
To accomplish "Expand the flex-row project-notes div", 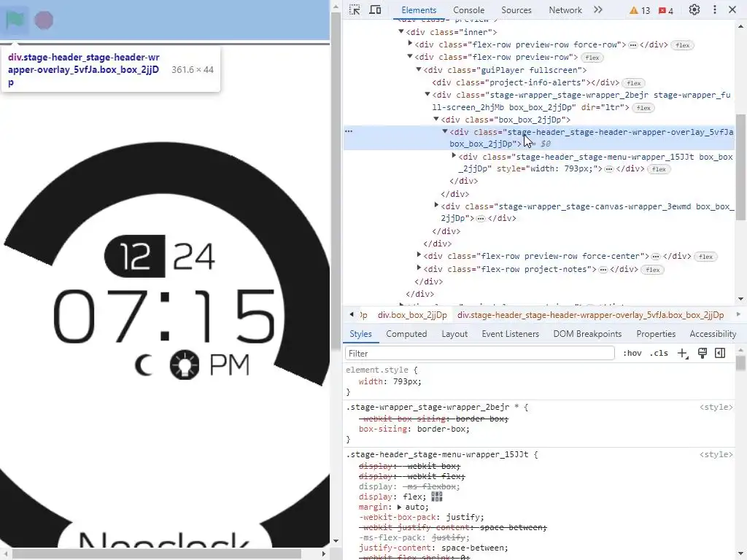I will (x=419, y=268).
